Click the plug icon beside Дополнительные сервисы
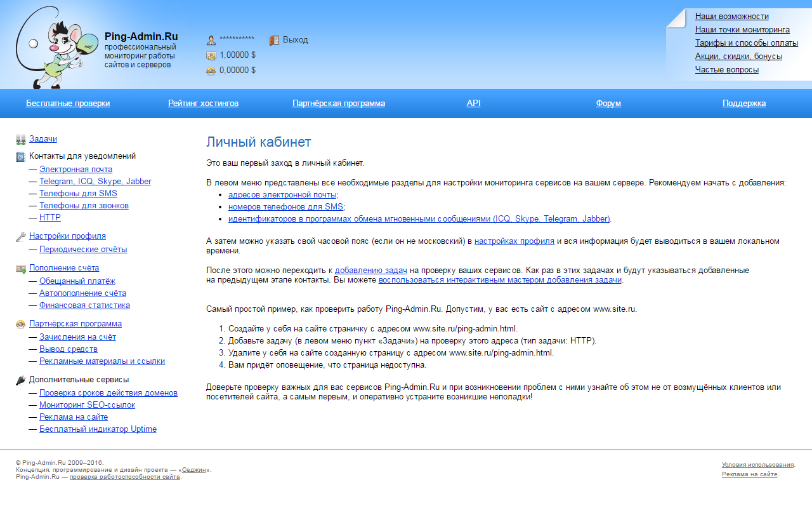This screenshot has width=812, height=508. pos(21,380)
